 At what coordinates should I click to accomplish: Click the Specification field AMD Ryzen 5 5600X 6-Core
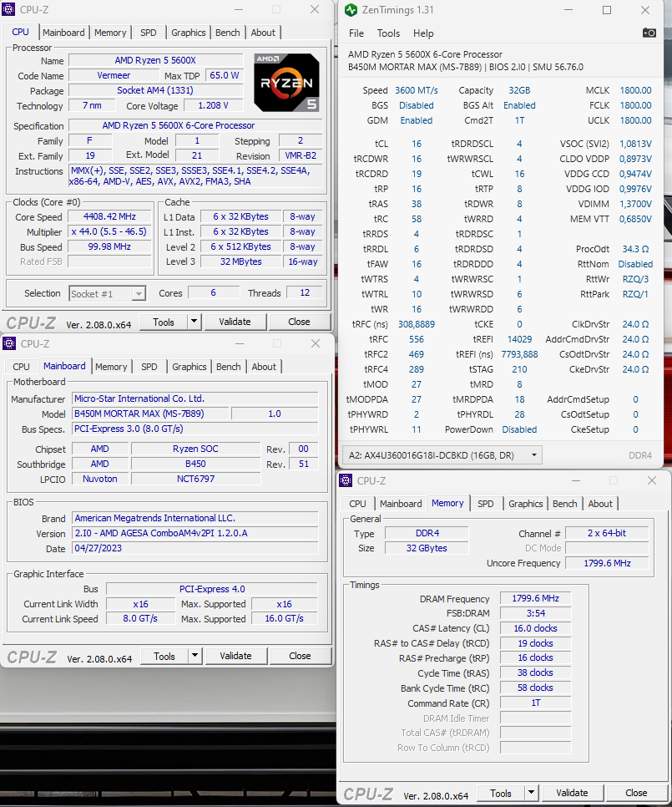[195, 125]
